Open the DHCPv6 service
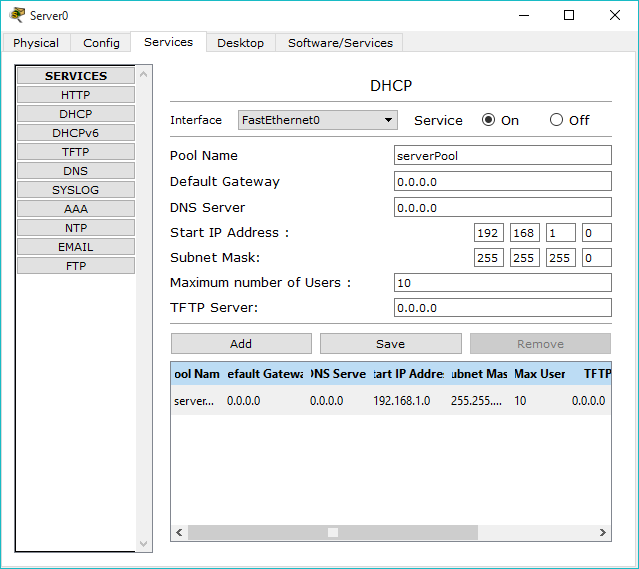Viewport: 639px width, 569px height. [x=76, y=133]
